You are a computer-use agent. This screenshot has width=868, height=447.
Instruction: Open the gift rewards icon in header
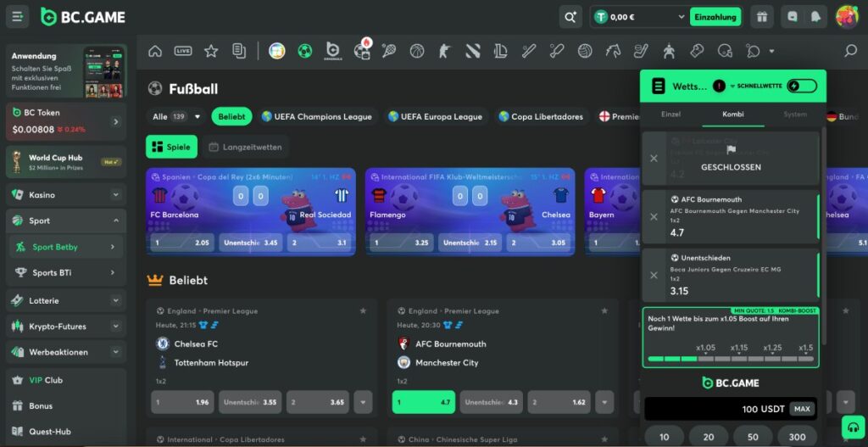(x=762, y=17)
